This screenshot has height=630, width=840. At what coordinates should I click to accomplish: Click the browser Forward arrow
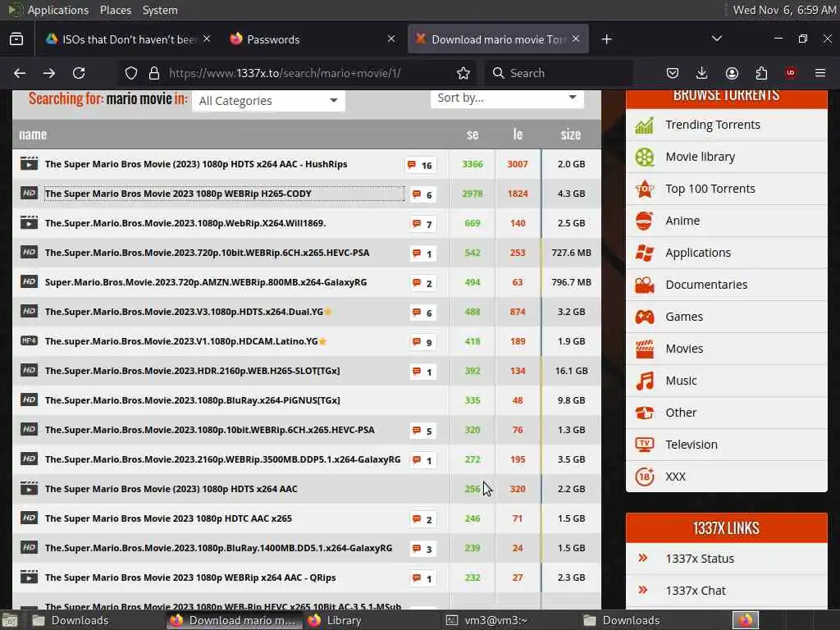(x=49, y=73)
